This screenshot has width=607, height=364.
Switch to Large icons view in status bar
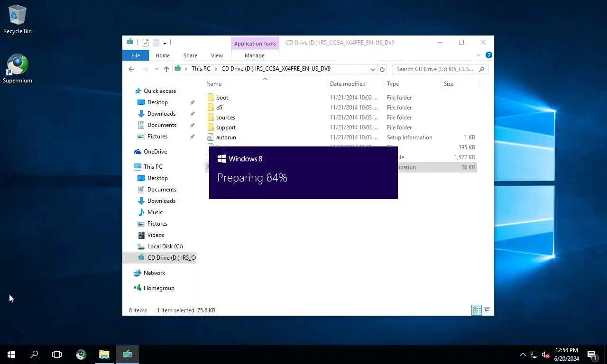[487, 310]
